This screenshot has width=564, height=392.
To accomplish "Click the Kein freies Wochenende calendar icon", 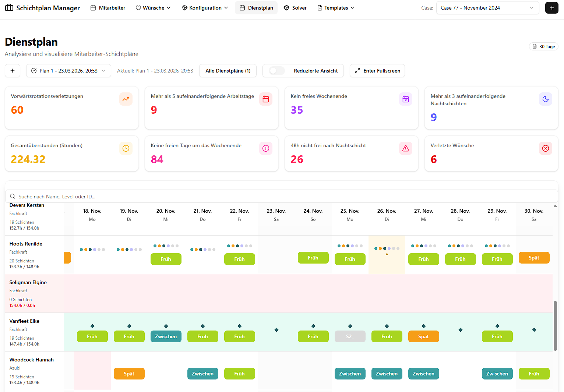I will 406,99.
